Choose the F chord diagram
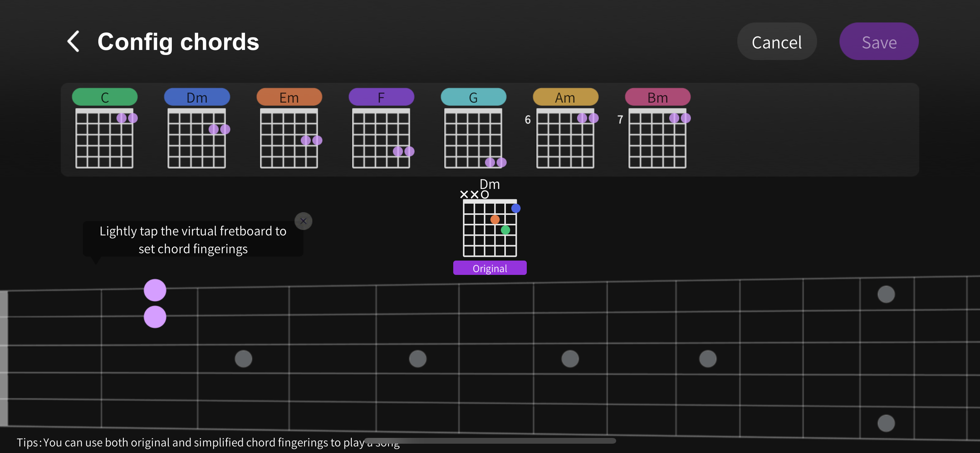 (381, 138)
